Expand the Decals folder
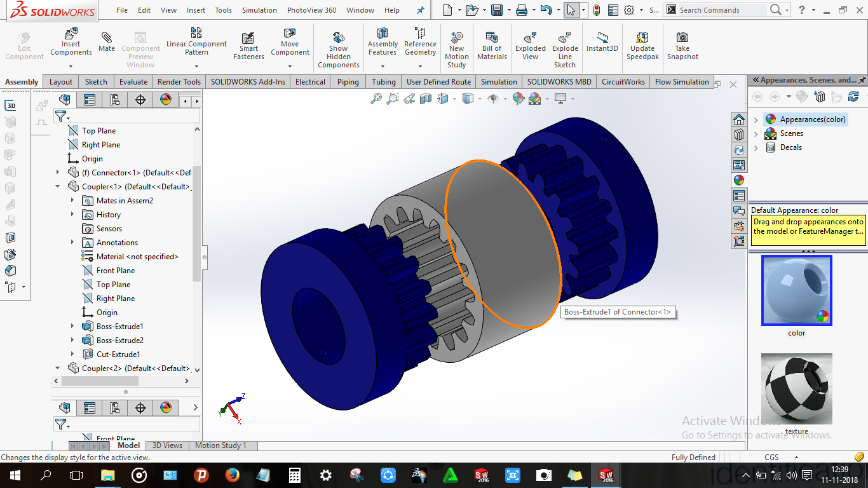This screenshot has height=488, width=868. point(756,147)
